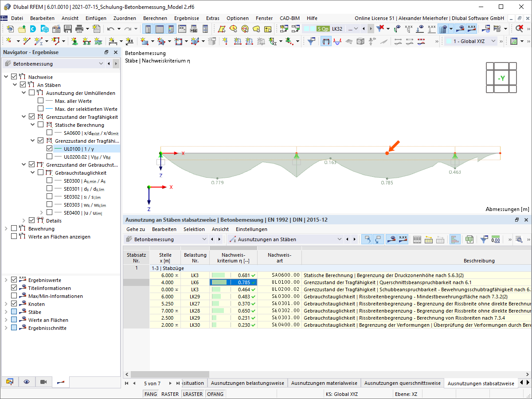Viewport: 532px width, 399px height.
Task: Click the decimal places 0,00 icon
Action: (496, 239)
